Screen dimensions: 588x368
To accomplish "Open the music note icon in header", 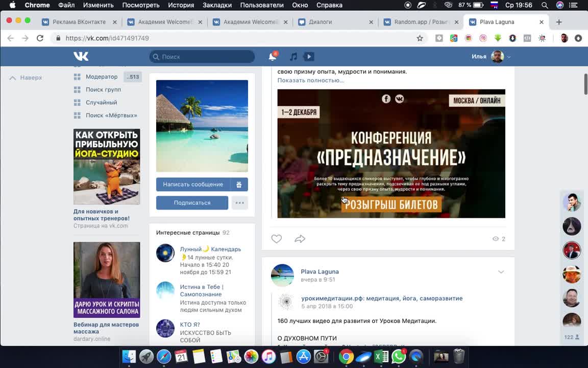I will 293,56.
